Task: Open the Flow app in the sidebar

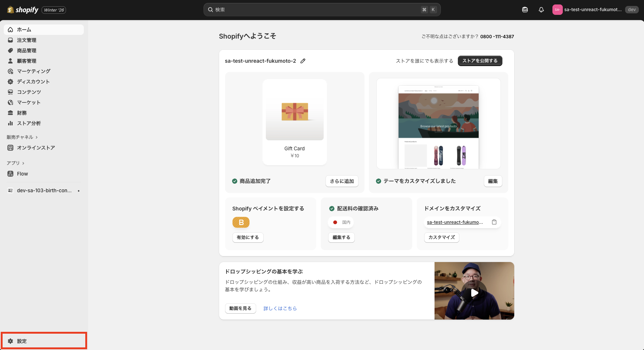Action: point(22,173)
